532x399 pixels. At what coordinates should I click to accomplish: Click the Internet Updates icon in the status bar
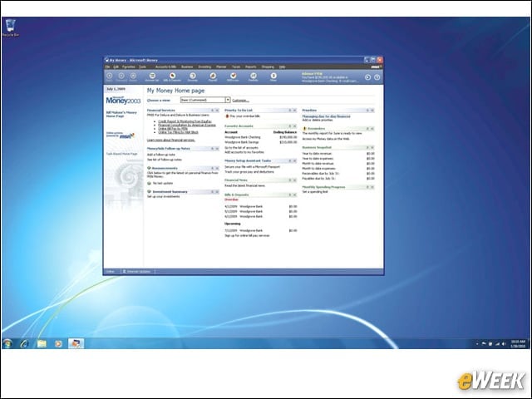[x=124, y=272]
